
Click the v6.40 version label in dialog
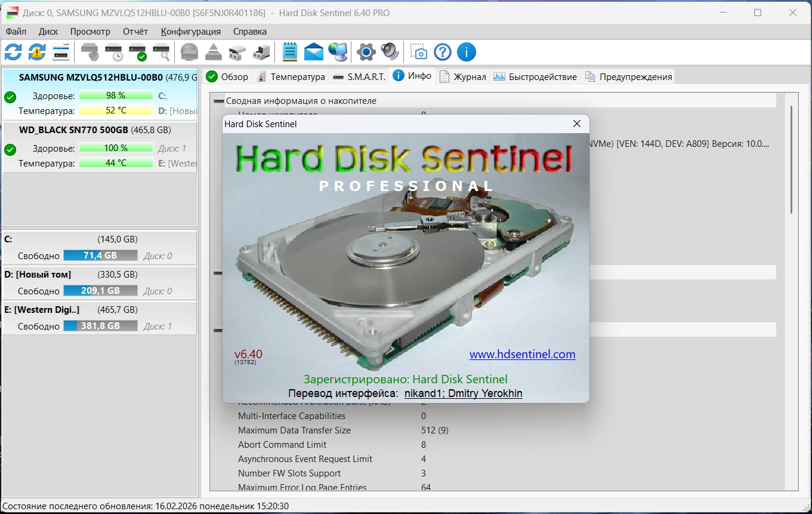point(248,354)
